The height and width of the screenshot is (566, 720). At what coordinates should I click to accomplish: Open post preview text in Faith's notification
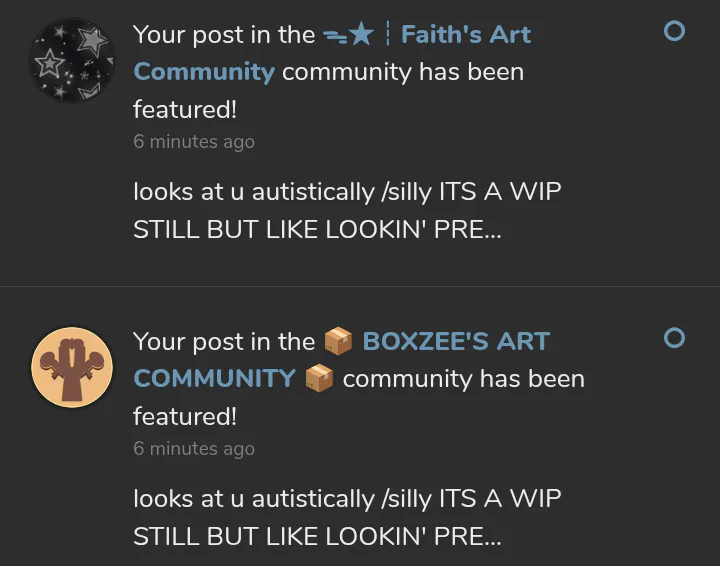pyautogui.click(x=347, y=210)
